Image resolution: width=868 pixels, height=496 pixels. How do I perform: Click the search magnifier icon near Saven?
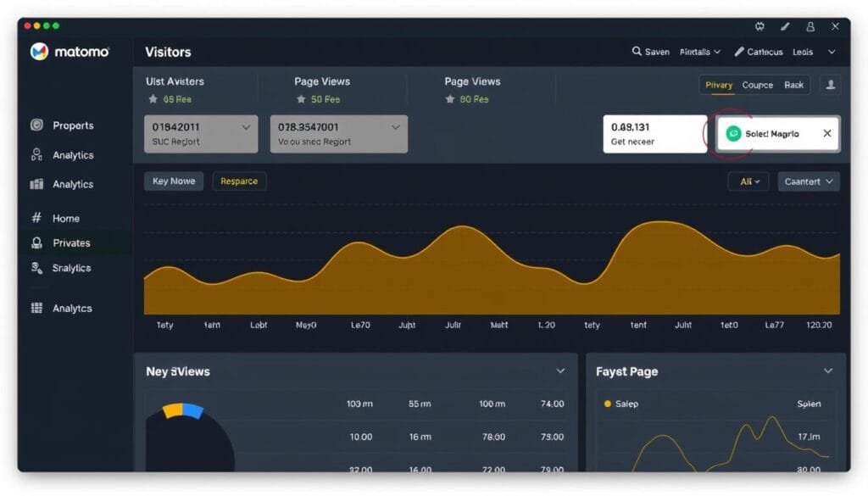click(637, 52)
